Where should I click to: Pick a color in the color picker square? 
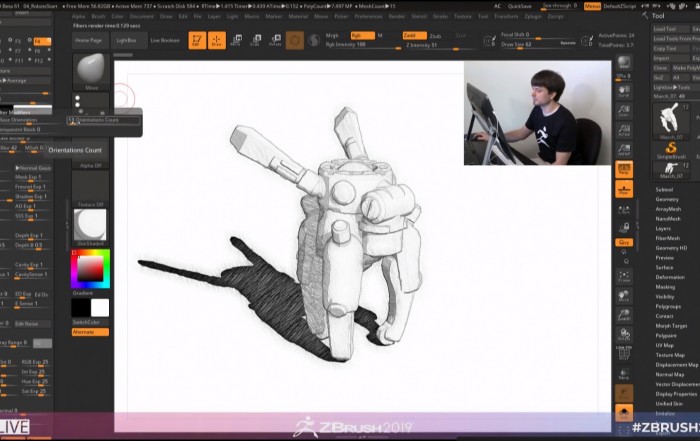click(89, 268)
